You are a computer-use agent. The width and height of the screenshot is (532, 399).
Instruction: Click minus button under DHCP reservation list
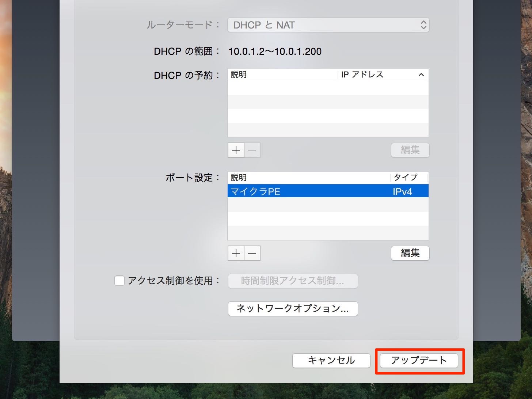click(252, 150)
